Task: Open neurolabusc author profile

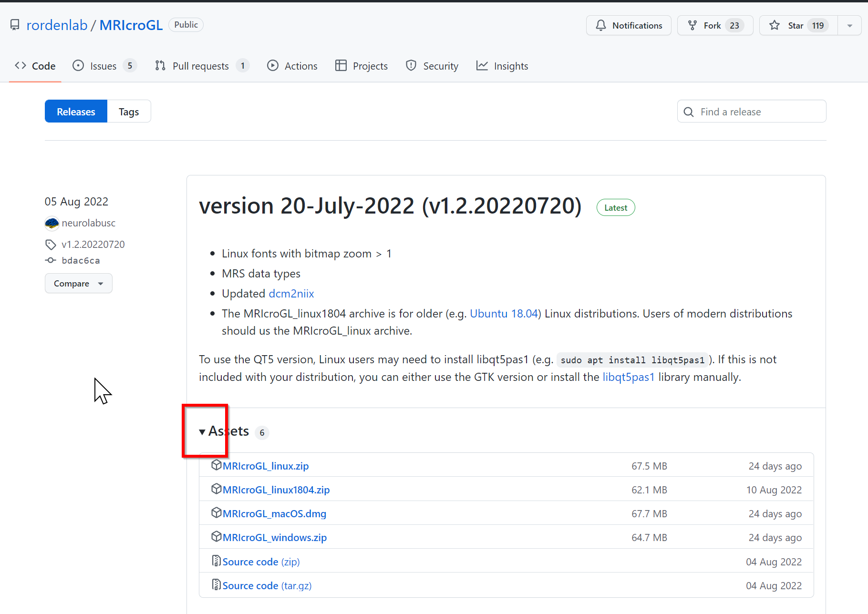Action: point(89,223)
